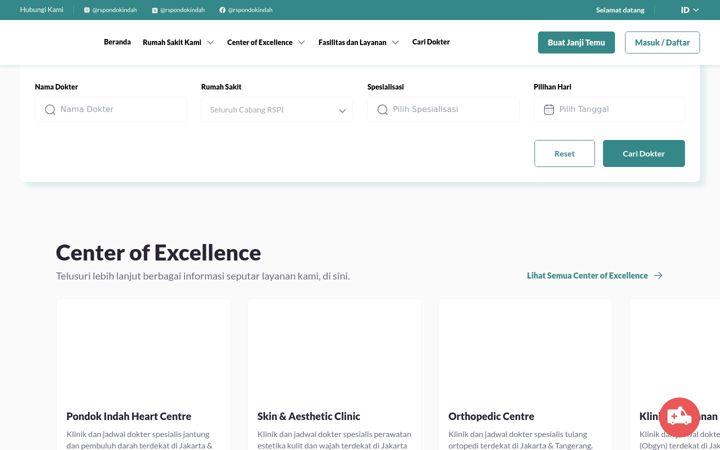Click the red ambulance emergency button
Image resolution: width=720 pixels, height=450 pixels.
679,417
